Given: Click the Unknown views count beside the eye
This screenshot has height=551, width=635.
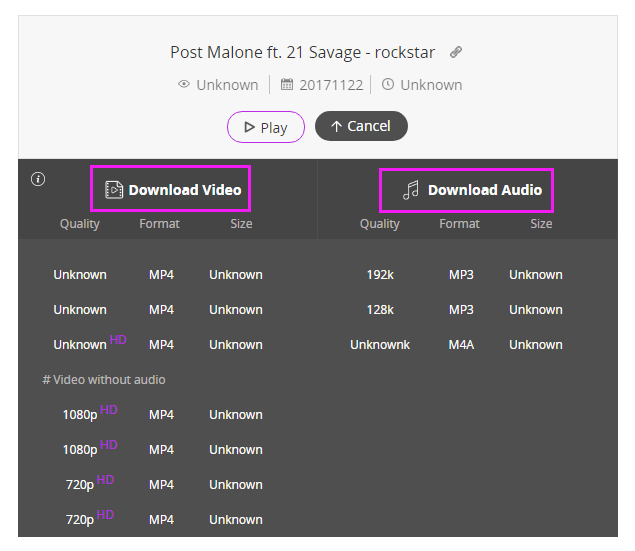Looking at the screenshot, I should (227, 85).
